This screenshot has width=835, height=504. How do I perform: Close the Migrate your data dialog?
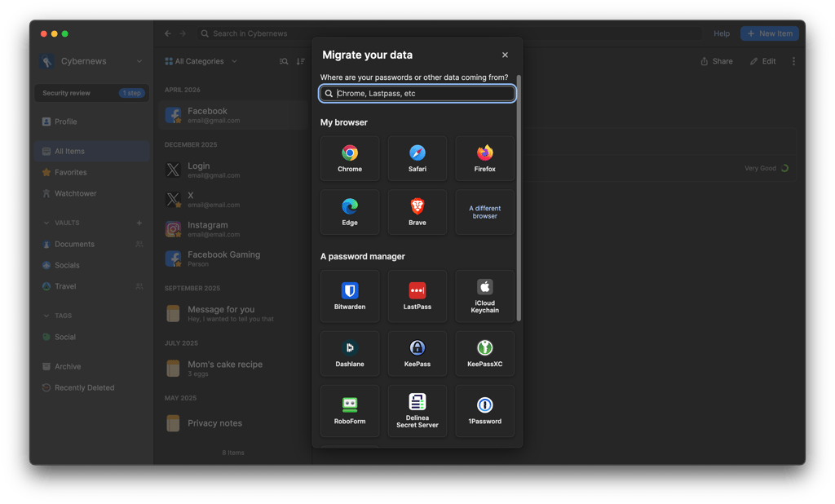505,55
